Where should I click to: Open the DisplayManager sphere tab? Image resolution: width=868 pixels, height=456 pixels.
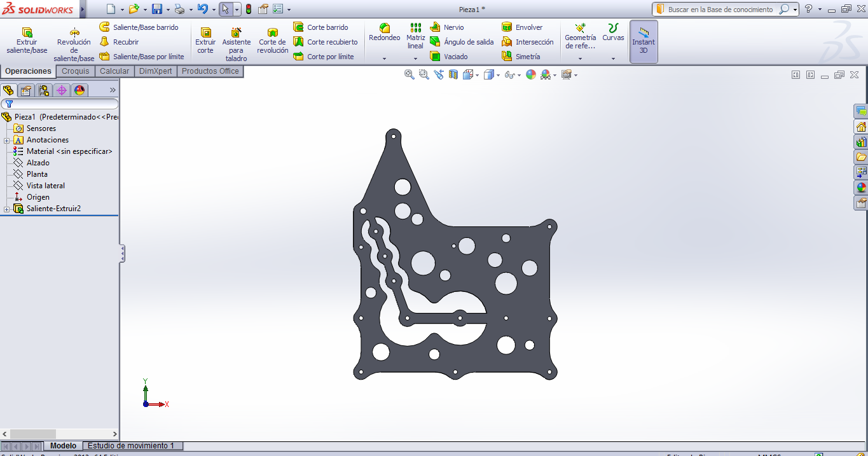point(79,90)
